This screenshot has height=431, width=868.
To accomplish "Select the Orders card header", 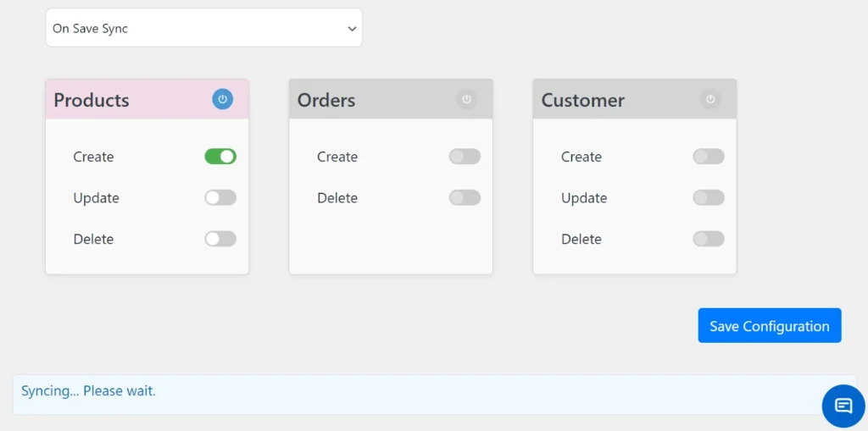I will point(373,100).
